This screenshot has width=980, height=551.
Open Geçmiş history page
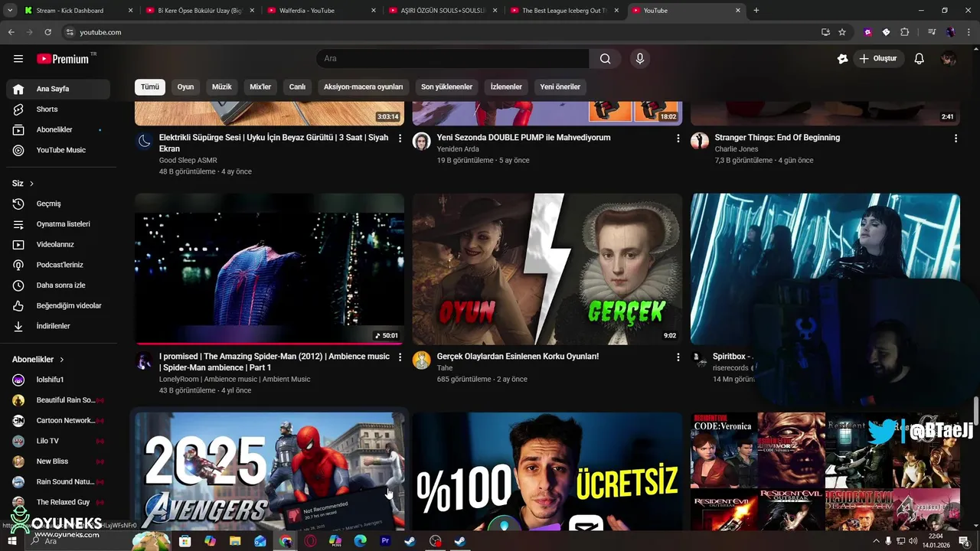58,204
